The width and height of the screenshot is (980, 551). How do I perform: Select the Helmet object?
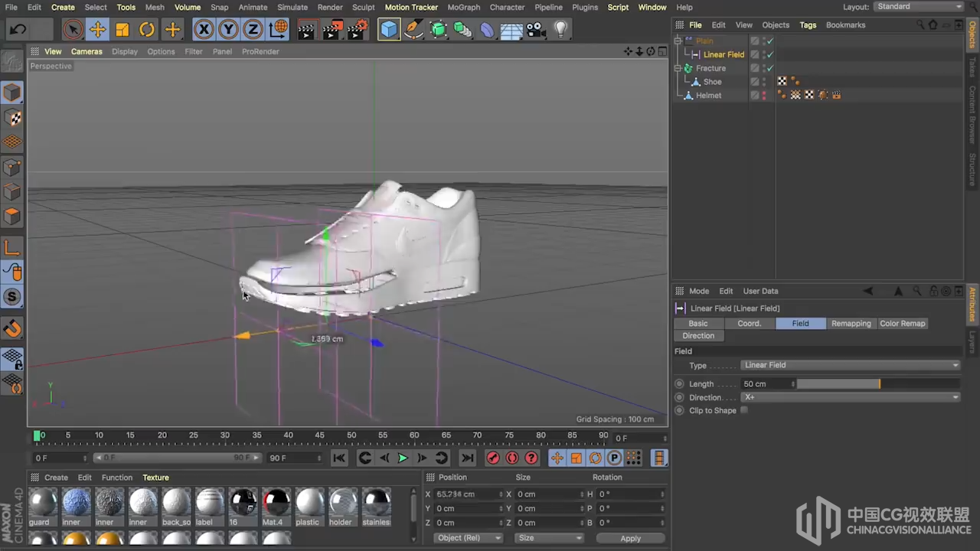point(708,96)
